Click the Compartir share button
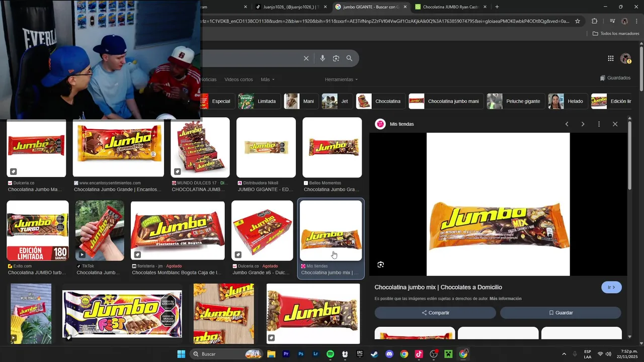Image resolution: width=644 pixels, height=362 pixels. click(x=435, y=313)
